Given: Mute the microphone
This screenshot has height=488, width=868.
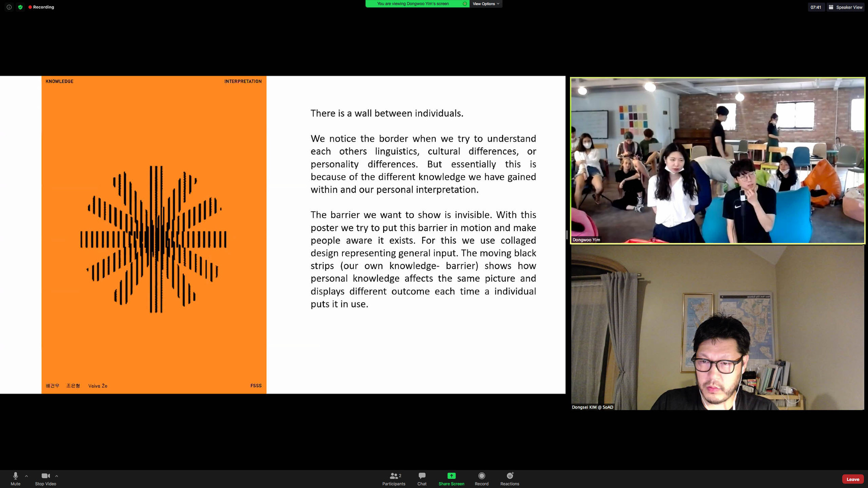Looking at the screenshot, I should (x=15, y=479).
